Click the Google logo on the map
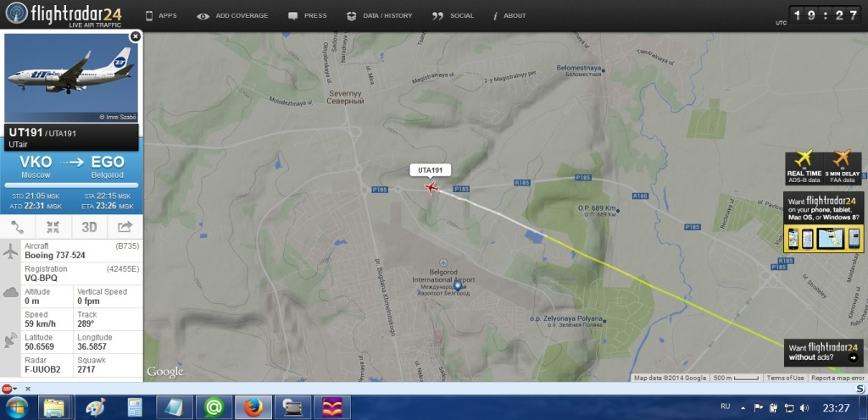Viewport: 868px width, 420px height. (165, 372)
